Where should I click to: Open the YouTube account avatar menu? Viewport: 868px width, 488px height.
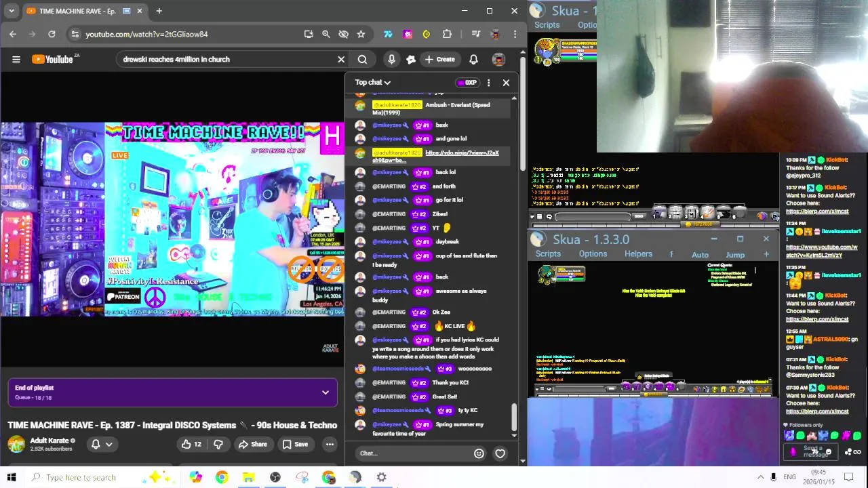click(498, 60)
